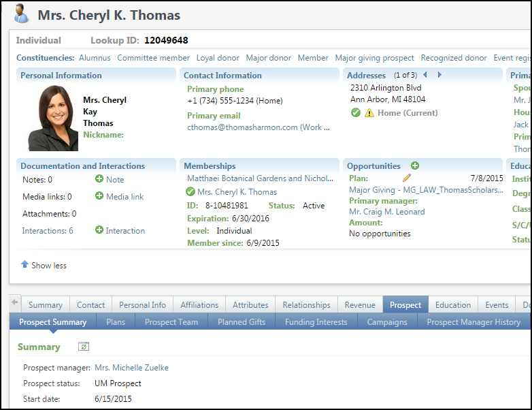Click the Committee member constituency link

tap(153, 58)
